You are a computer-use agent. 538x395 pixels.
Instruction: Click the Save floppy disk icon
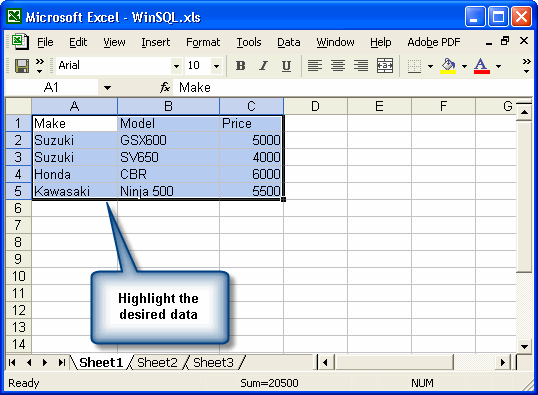click(x=22, y=65)
